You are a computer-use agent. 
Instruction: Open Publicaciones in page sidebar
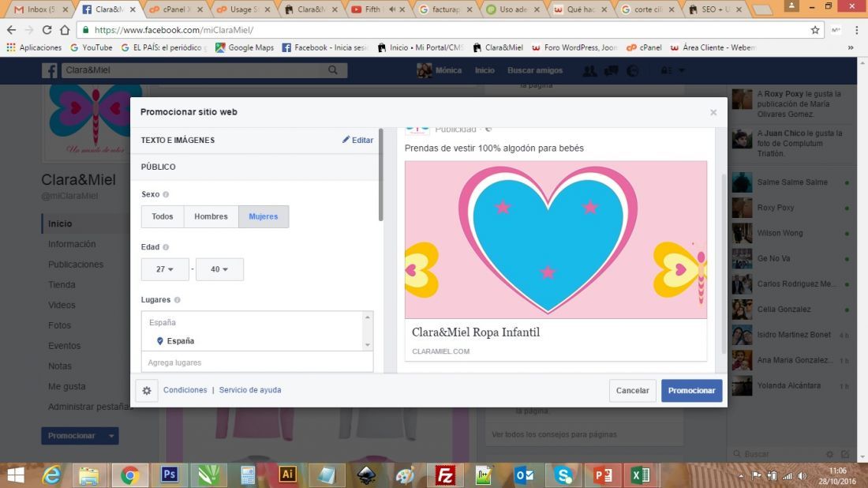(x=75, y=265)
